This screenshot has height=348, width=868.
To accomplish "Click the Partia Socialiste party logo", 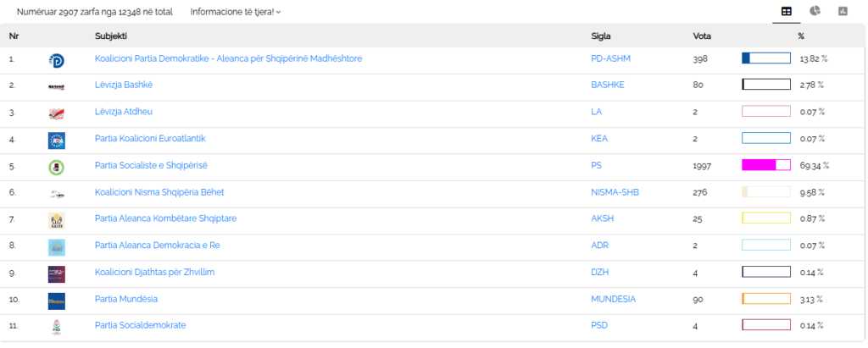I will click(56, 167).
